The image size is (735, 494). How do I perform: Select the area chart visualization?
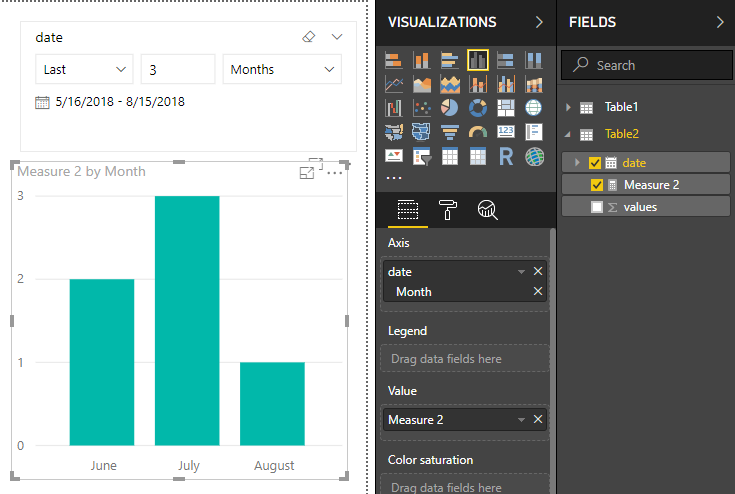[x=421, y=84]
